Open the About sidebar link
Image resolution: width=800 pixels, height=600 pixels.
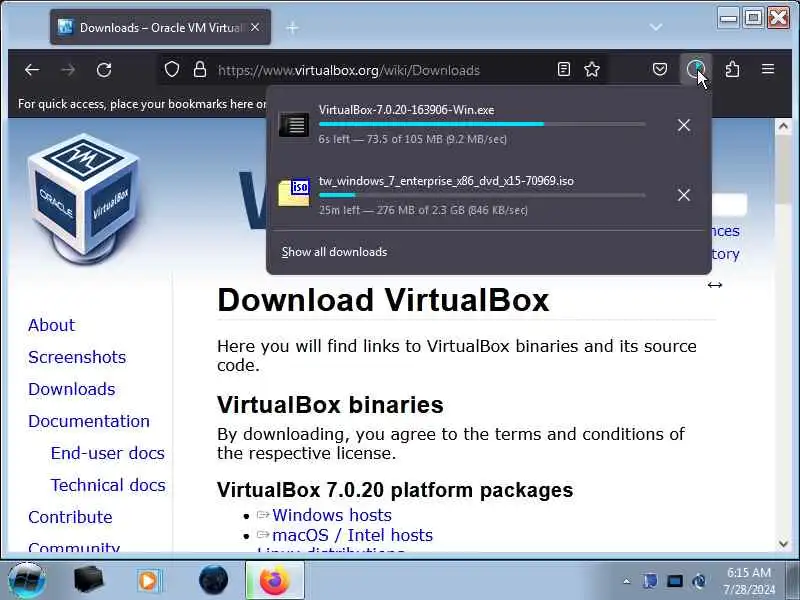tap(52, 325)
